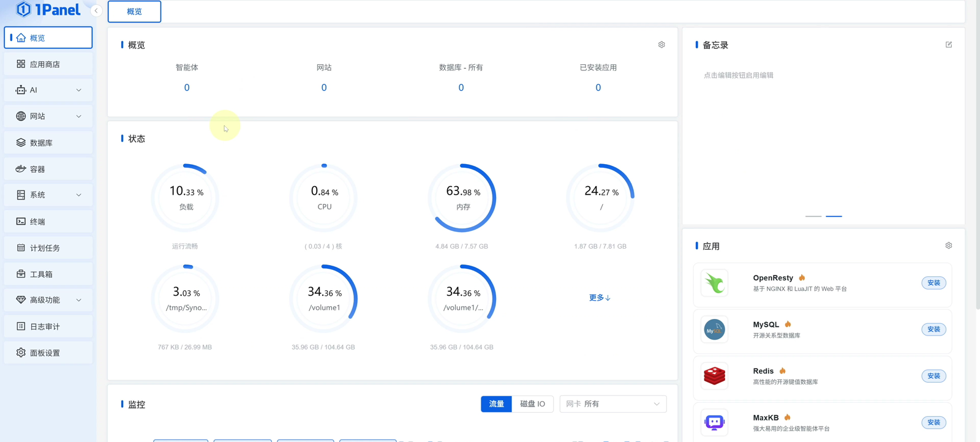The height and width of the screenshot is (442, 980).
Task: Click the 数据库 layers icon in sidebar
Action: coord(21,143)
